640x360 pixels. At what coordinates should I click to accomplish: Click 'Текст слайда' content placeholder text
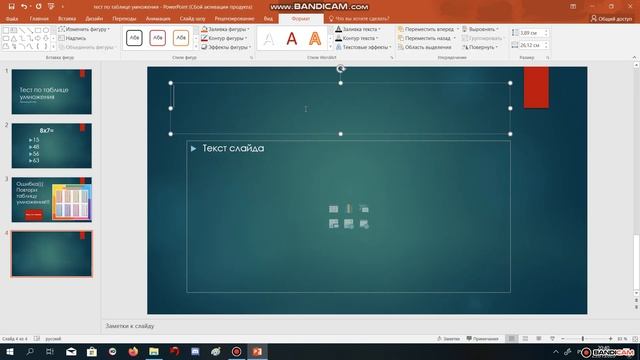point(233,148)
